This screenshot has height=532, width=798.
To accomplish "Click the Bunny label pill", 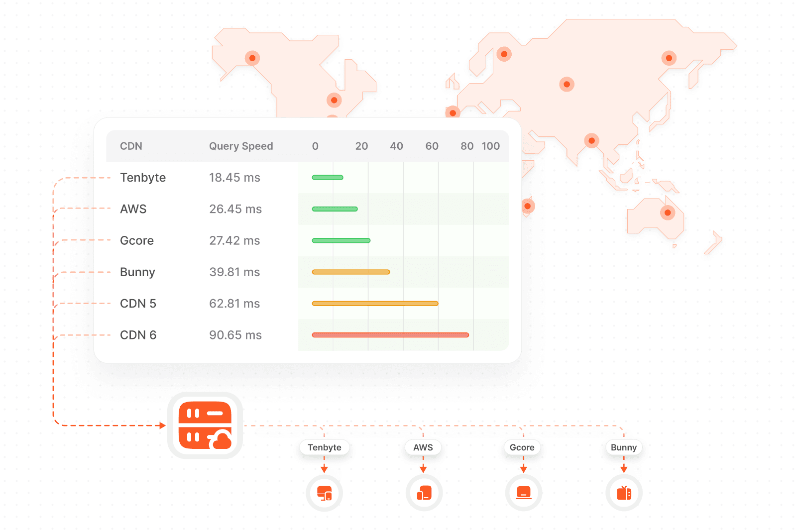I will point(624,447).
